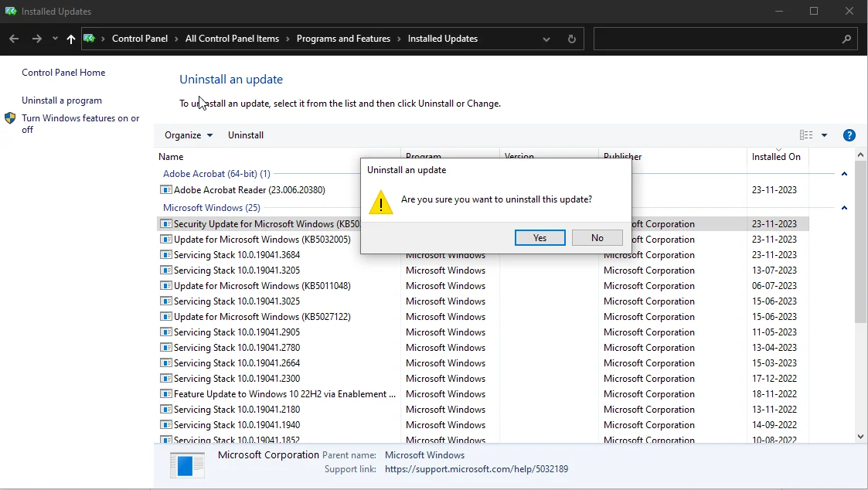Open the view options dropdown arrow

click(x=824, y=135)
